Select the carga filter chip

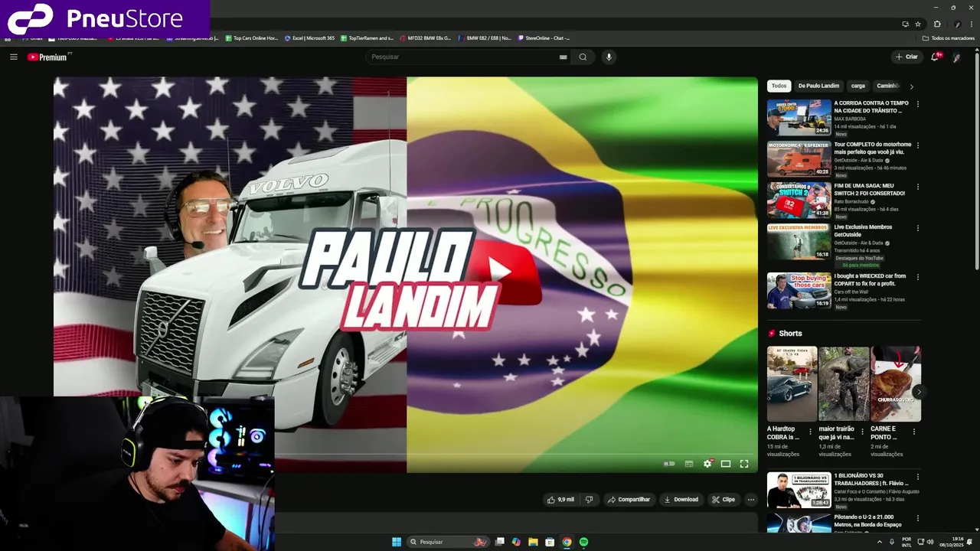pyautogui.click(x=858, y=86)
